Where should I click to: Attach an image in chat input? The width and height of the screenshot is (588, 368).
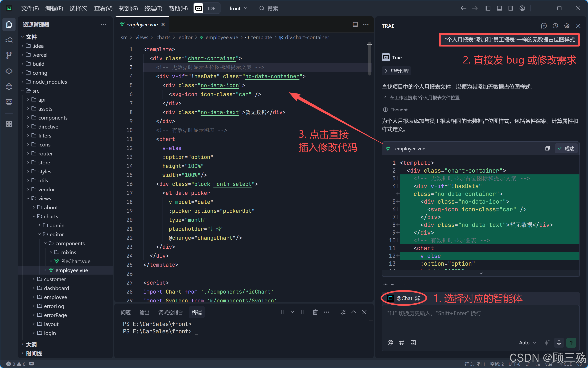[x=413, y=343]
